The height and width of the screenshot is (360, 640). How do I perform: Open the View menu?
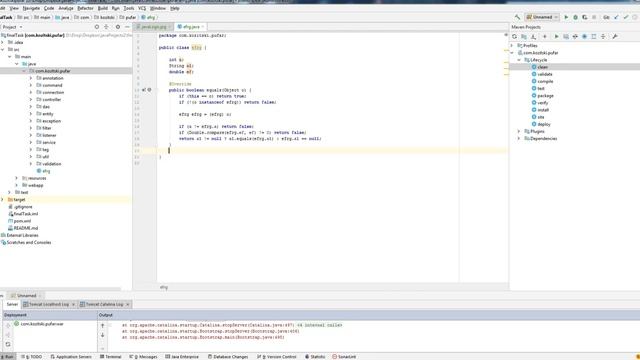[14, 8]
